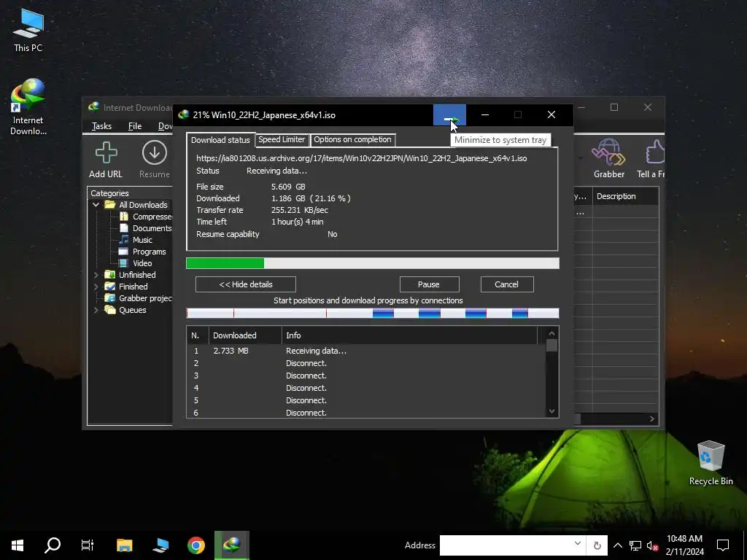Click the Hide details button
This screenshot has height=560, width=747.
click(x=246, y=284)
